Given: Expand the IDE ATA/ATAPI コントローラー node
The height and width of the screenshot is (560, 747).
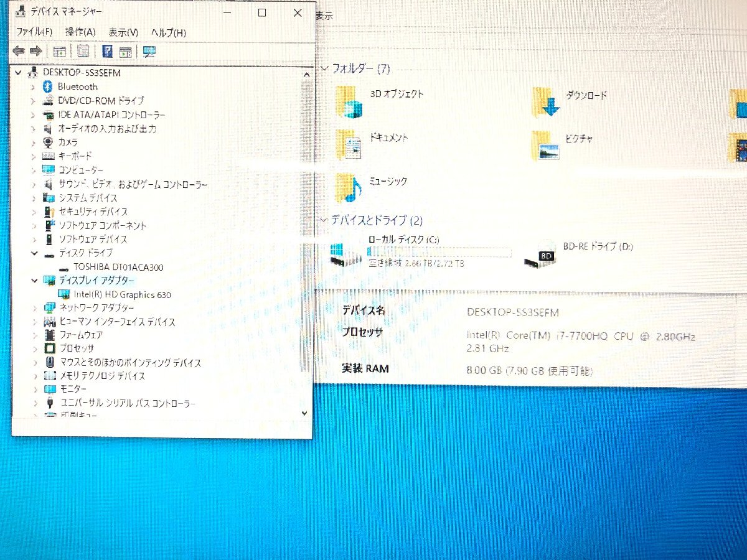Looking at the screenshot, I should [x=34, y=114].
